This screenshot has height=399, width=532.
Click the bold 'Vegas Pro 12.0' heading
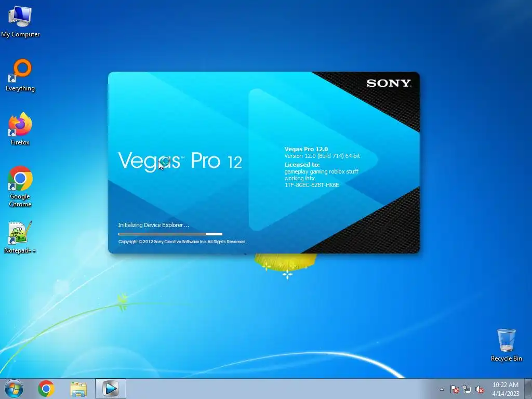pyautogui.click(x=306, y=149)
